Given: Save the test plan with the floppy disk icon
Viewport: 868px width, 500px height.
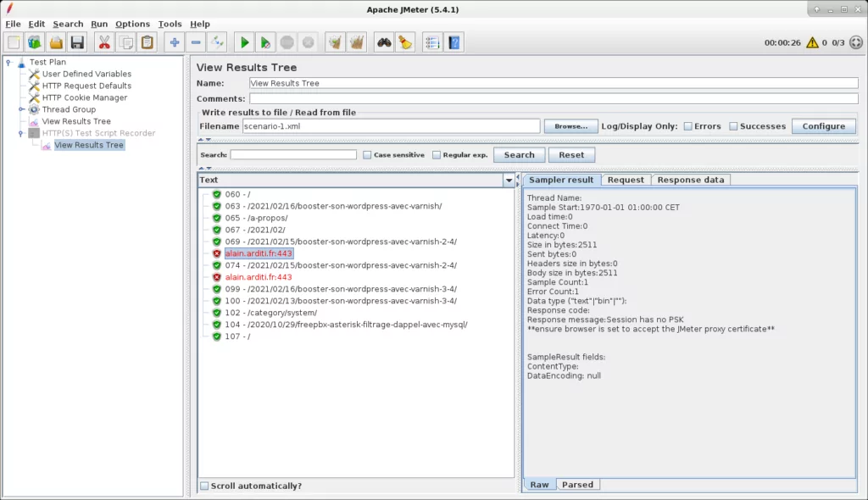Looking at the screenshot, I should click(x=77, y=42).
